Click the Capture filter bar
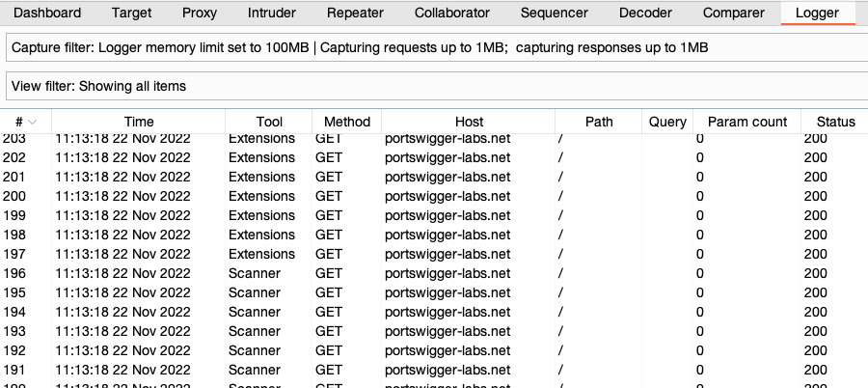 (434, 48)
